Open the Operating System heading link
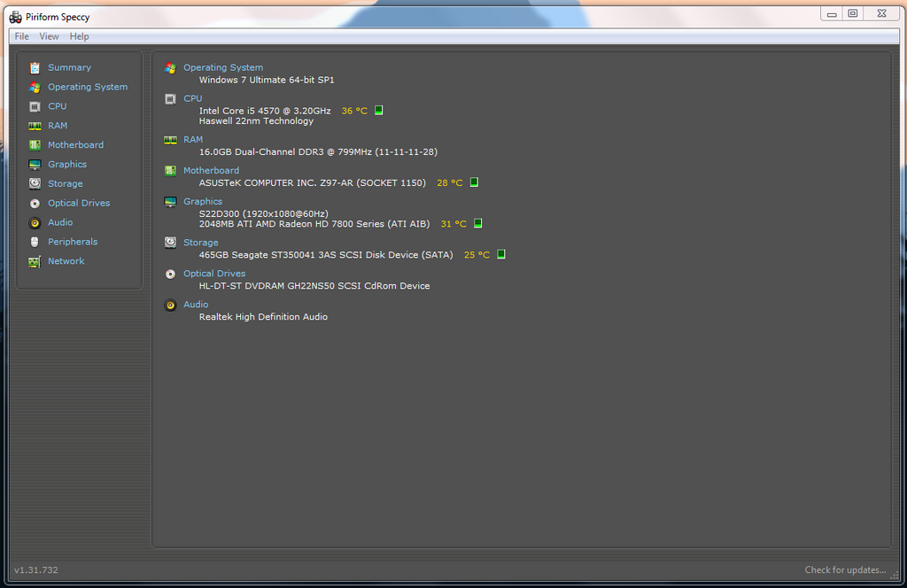The width and height of the screenshot is (907, 588). (x=223, y=67)
